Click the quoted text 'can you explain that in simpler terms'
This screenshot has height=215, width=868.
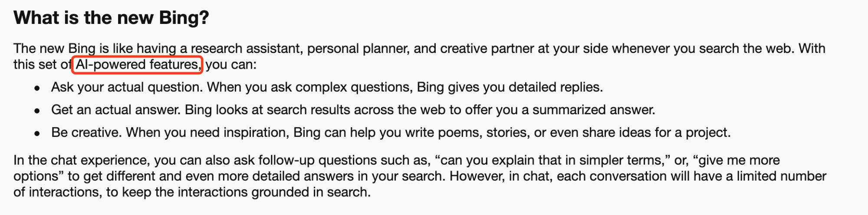click(x=552, y=160)
